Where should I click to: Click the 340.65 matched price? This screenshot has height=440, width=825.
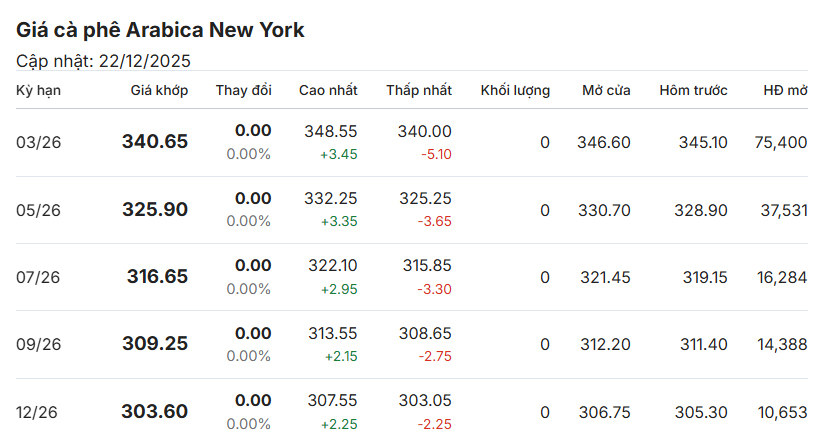pyautogui.click(x=155, y=142)
